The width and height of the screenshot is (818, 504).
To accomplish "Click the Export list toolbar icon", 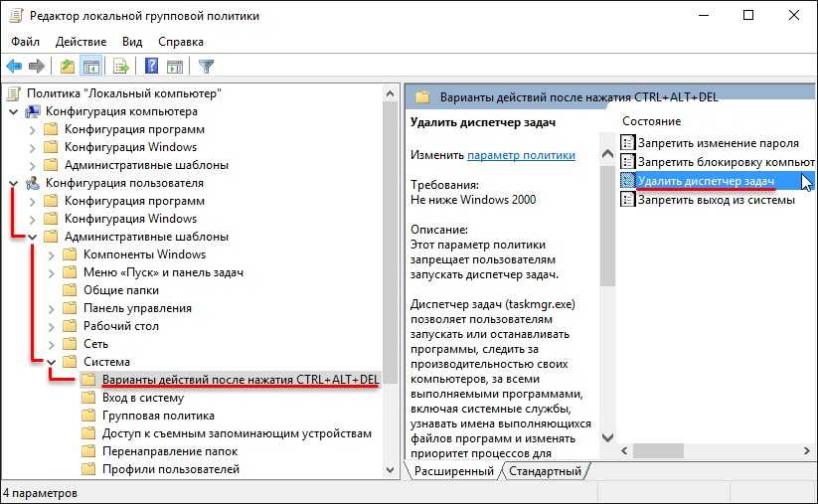I will (121, 67).
